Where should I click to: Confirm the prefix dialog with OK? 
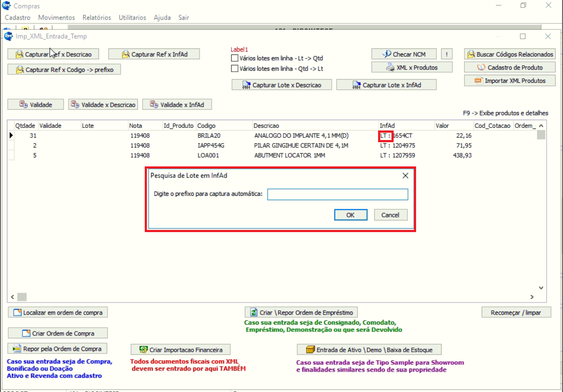click(x=350, y=215)
